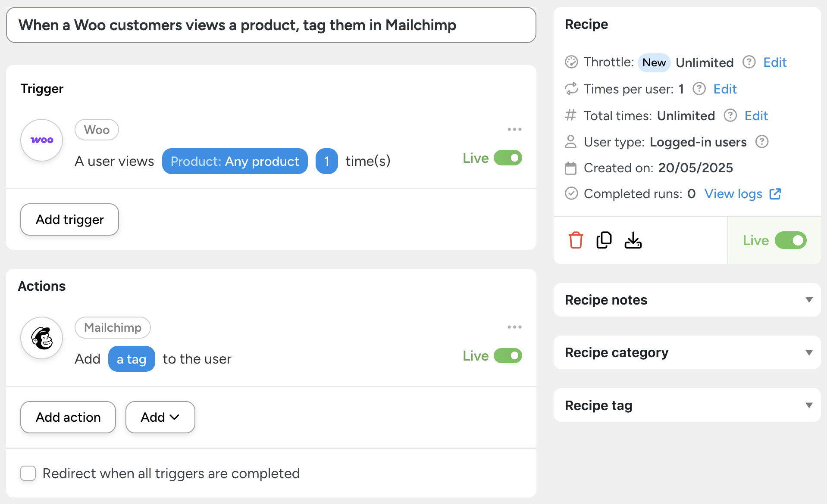Screen dimensions: 827x504
Task: Open the Add dropdown beside Add action
Action: (x=160, y=417)
